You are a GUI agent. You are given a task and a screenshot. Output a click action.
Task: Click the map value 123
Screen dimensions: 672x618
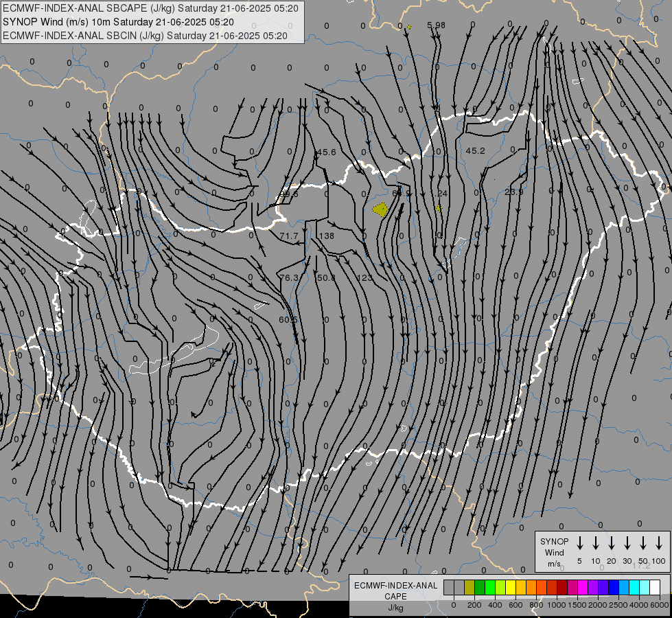[x=364, y=278]
